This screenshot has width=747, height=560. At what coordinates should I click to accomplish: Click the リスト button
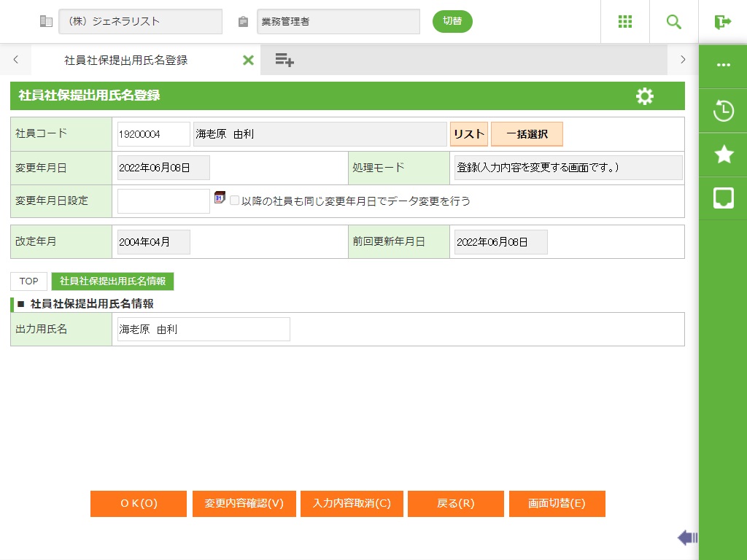tap(468, 134)
